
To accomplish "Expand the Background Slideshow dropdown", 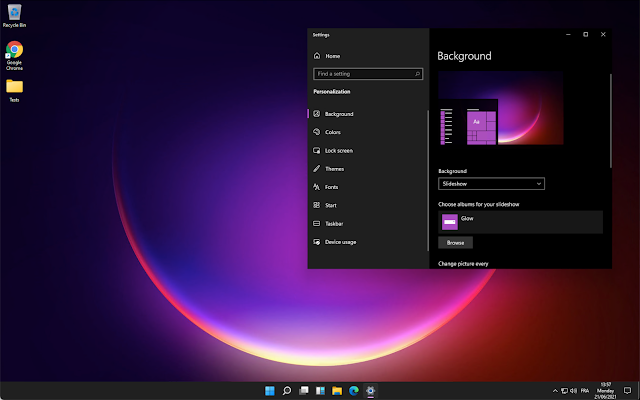I will click(491, 184).
